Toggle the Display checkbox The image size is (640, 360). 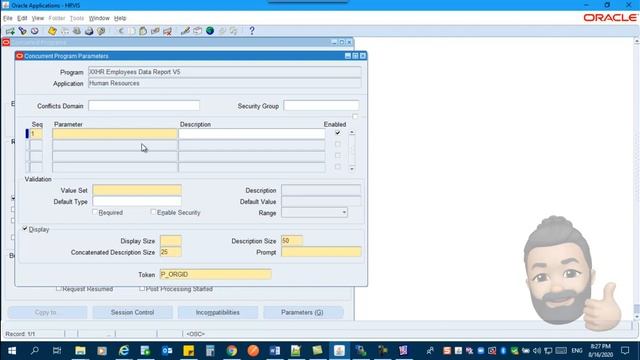[x=25, y=229]
